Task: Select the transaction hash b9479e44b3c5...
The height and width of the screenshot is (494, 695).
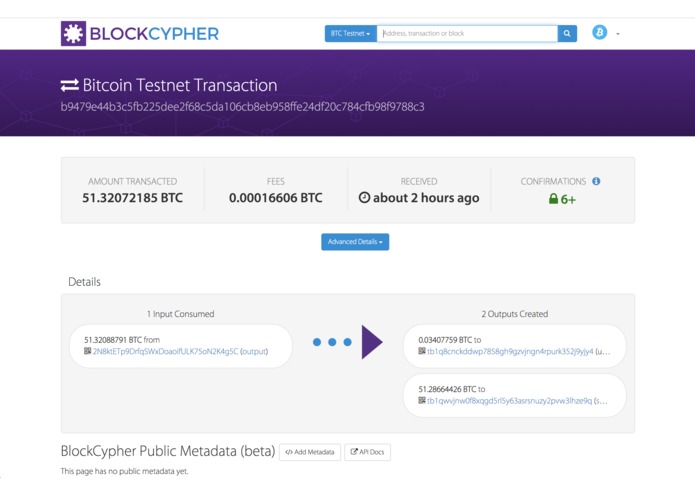Action: pos(242,107)
